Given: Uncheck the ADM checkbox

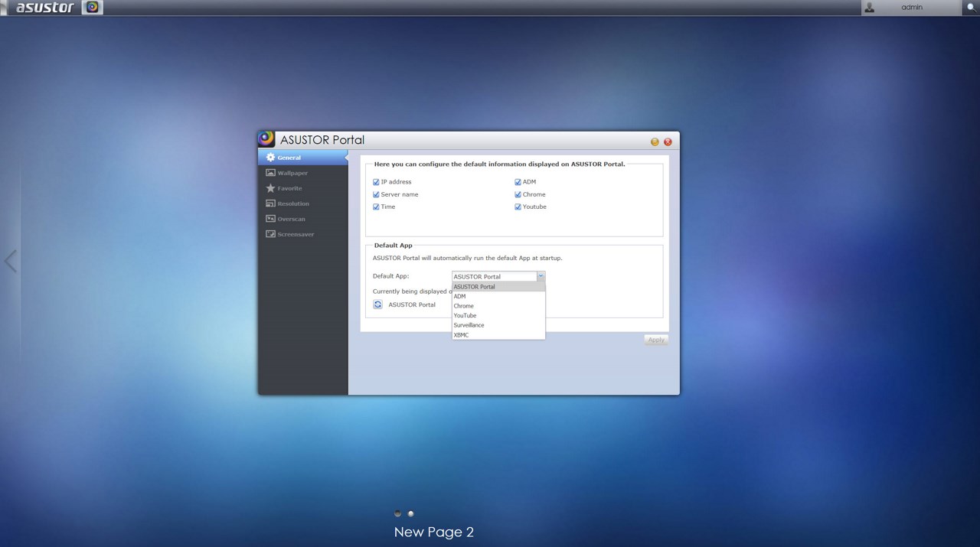Looking at the screenshot, I should 518,182.
